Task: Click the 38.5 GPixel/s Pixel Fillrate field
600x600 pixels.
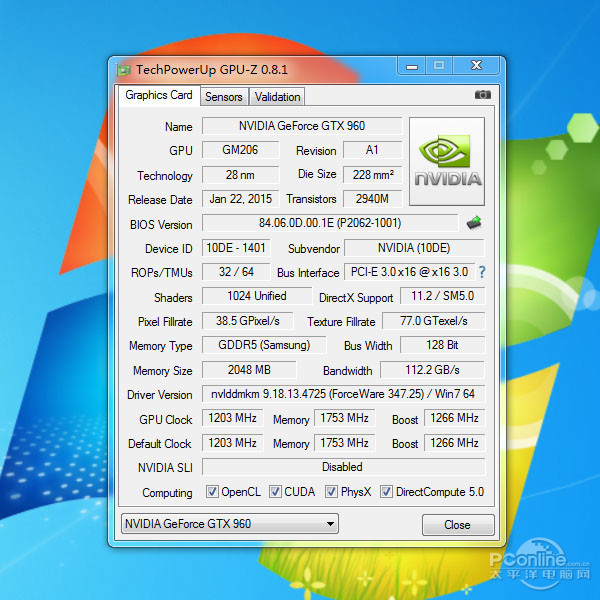Action: pyautogui.click(x=248, y=321)
